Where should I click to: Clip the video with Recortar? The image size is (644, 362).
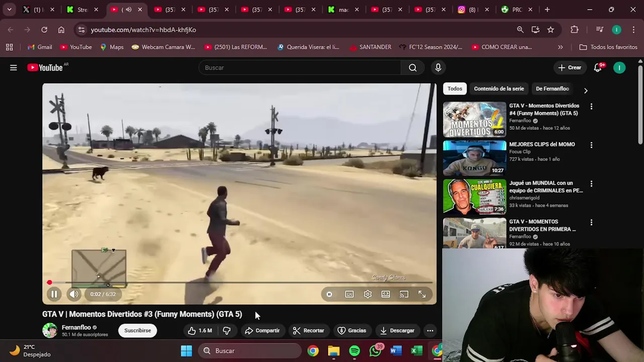click(x=308, y=330)
